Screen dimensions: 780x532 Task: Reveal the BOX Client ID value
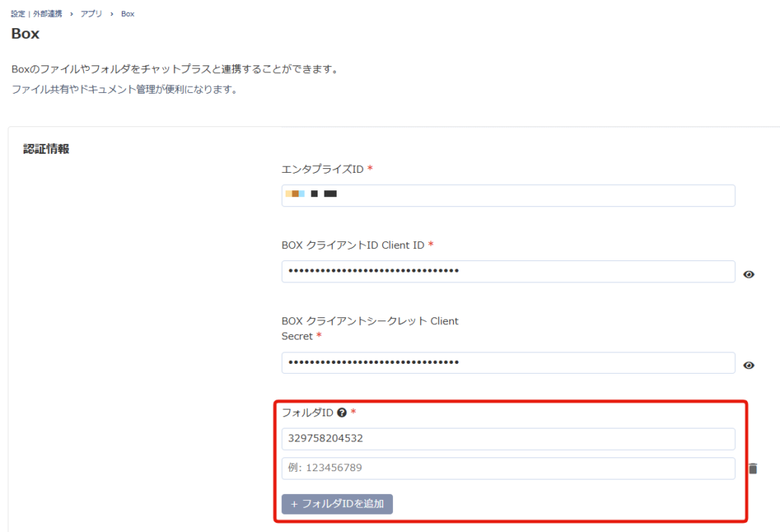point(749,274)
